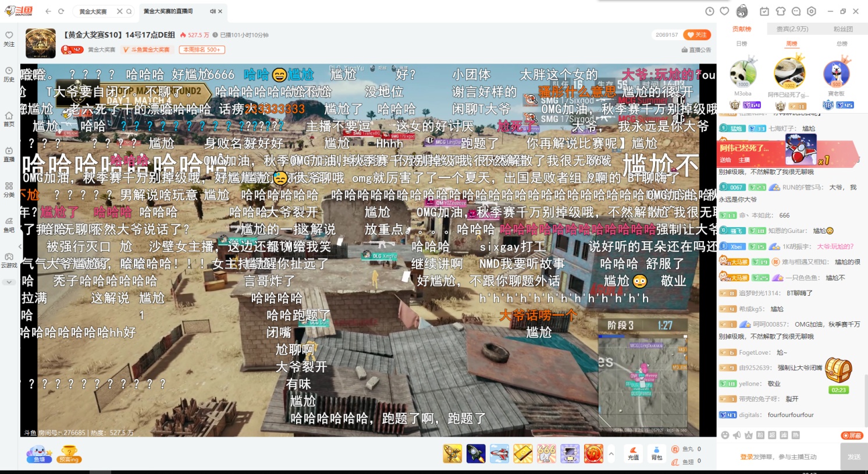
Task: Mute the 黄金大奖赛的直播间 tab sound
Action: [x=213, y=11]
